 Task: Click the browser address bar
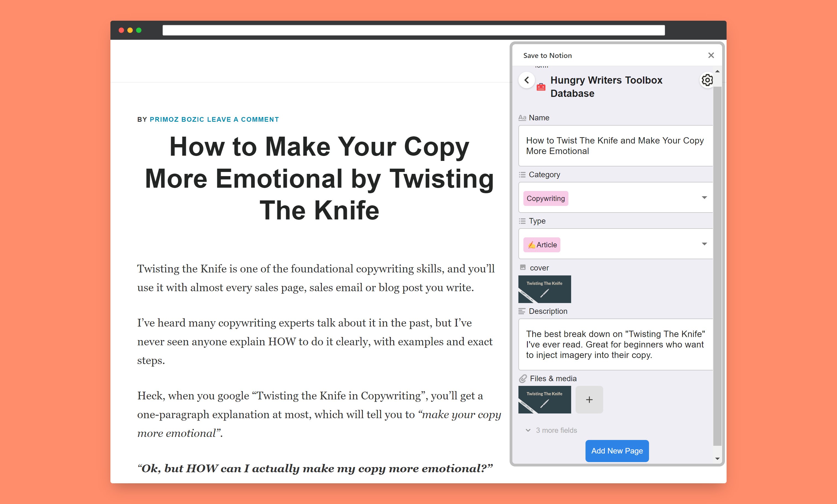click(414, 30)
